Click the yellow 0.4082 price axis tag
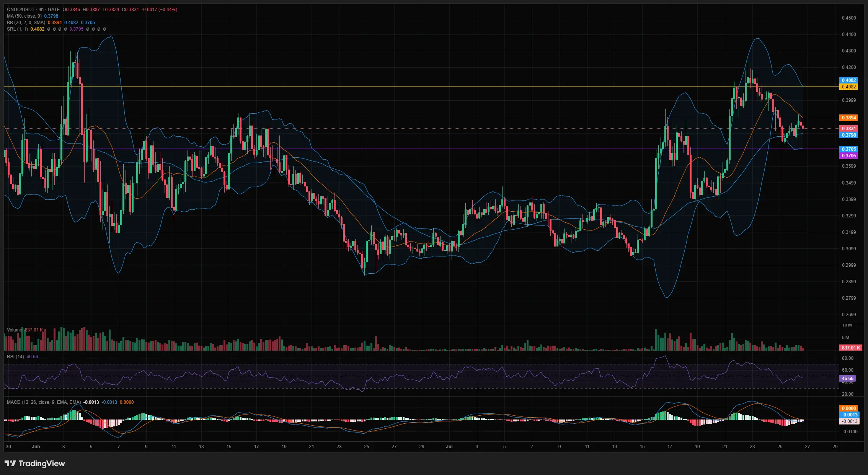 pyautogui.click(x=849, y=87)
